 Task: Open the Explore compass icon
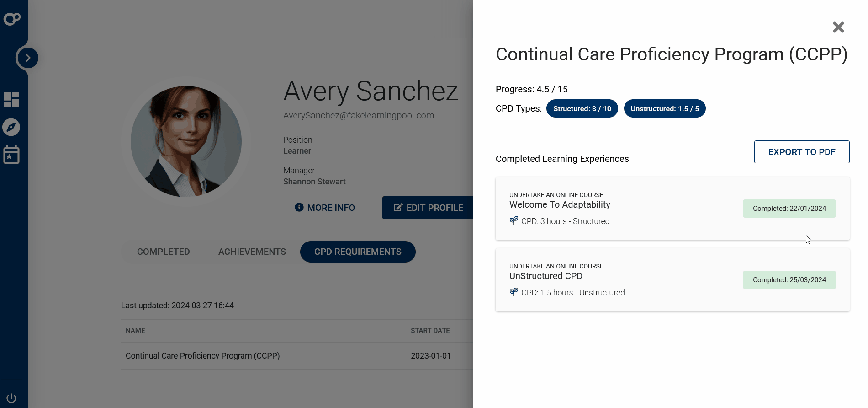(x=11, y=127)
